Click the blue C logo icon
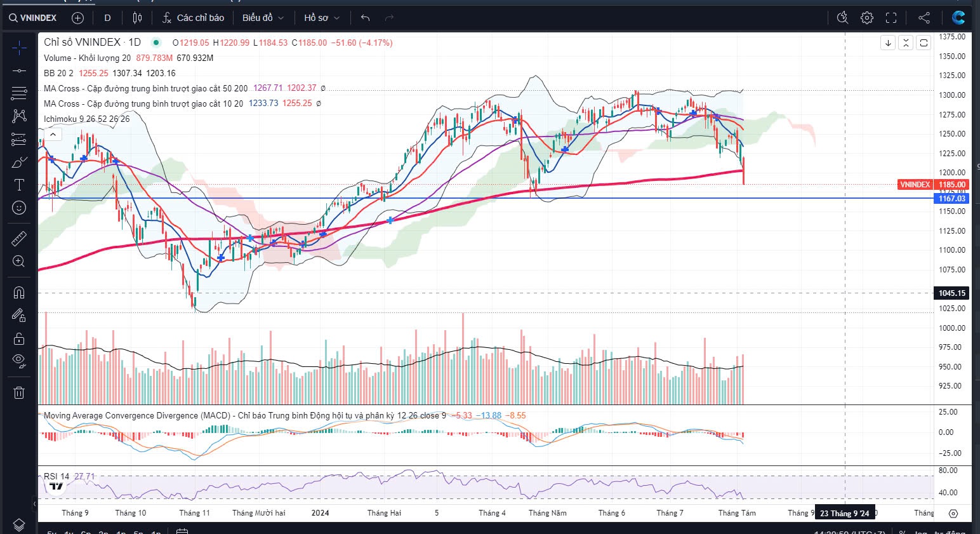The width and height of the screenshot is (980, 534). click(958, 18)
